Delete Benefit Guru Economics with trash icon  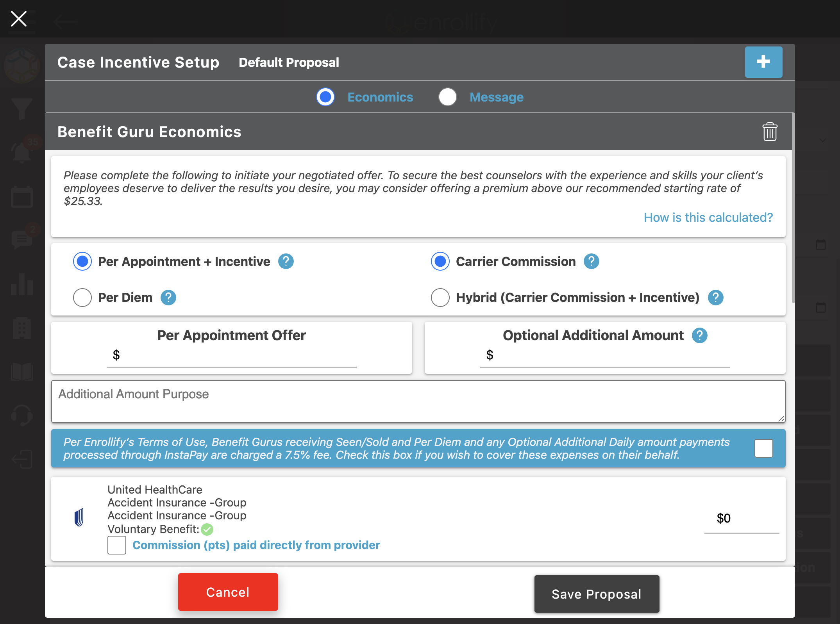click(770, 132)
